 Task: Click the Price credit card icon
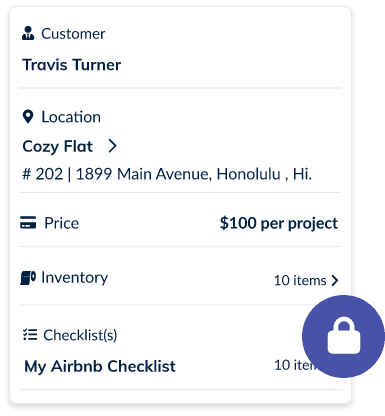click(x=28, y=223)
